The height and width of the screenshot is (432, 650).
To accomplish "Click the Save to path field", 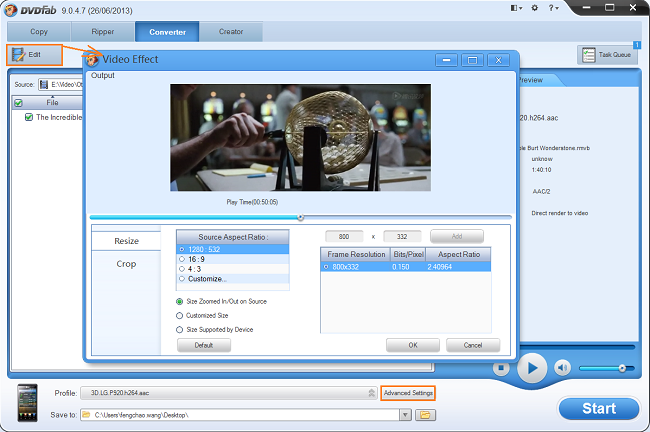I will coord(240,415).
